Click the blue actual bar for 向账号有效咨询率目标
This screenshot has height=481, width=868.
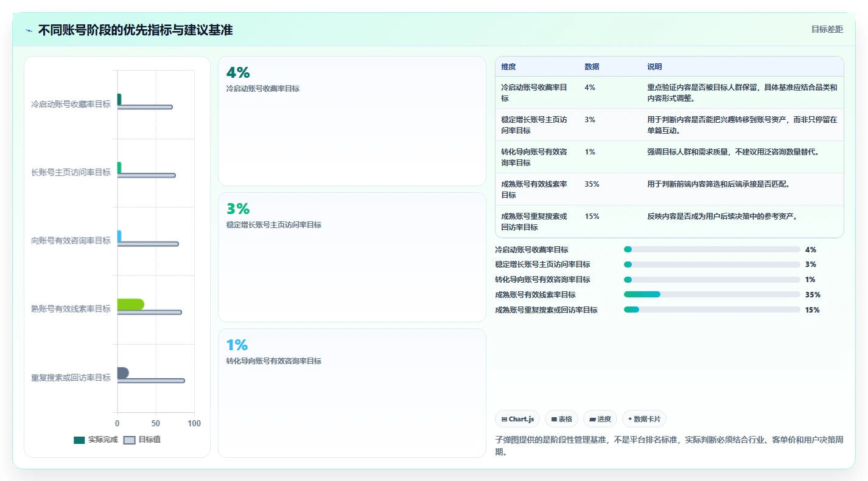click(119, 236)
